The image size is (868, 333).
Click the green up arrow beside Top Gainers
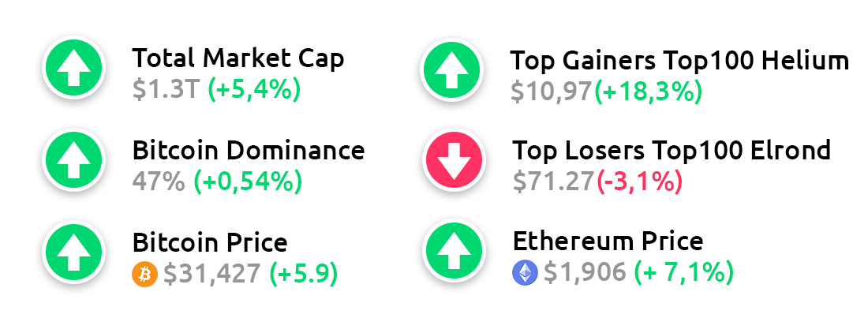(451, 69)
